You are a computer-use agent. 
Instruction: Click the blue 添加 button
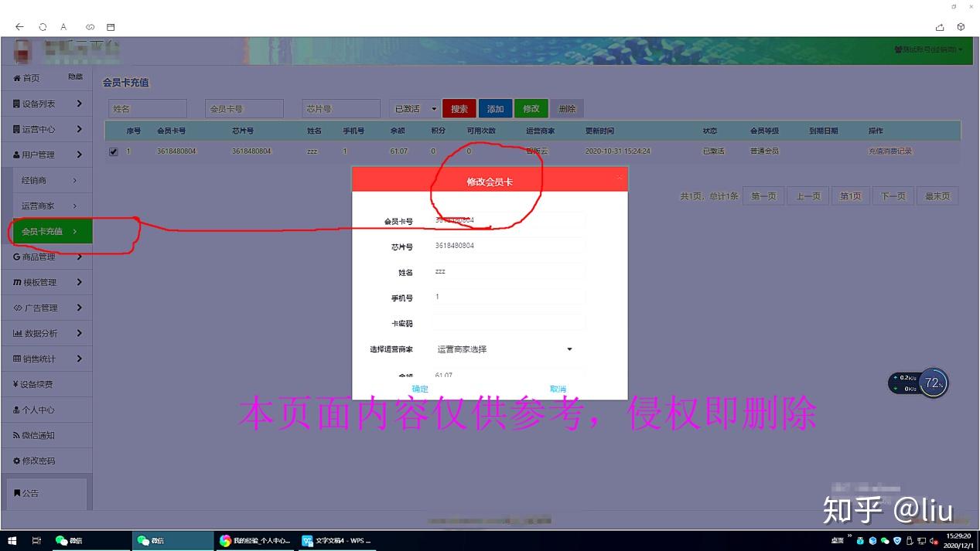point(495,109)
